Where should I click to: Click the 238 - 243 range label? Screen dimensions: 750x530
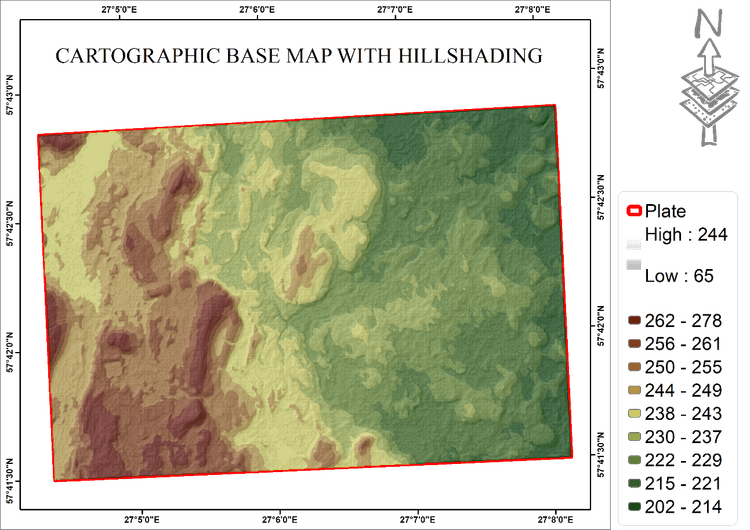tap(684, 412)
